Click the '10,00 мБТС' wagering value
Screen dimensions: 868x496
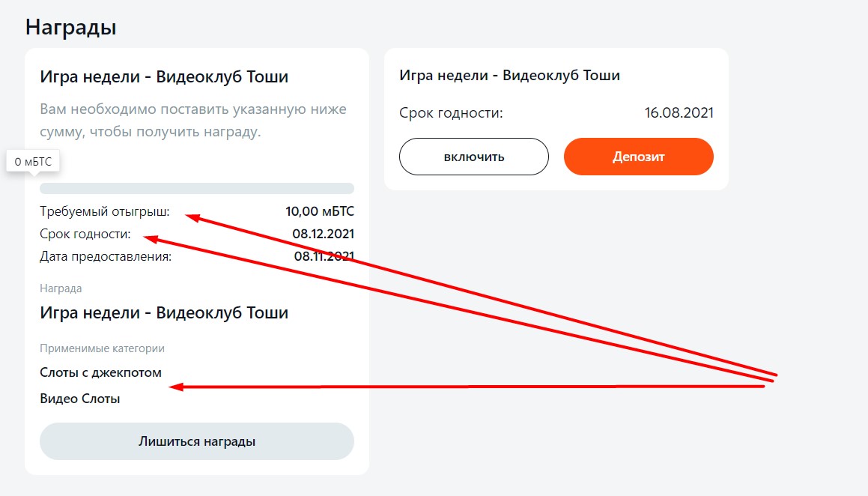click(x=319, y=211)
